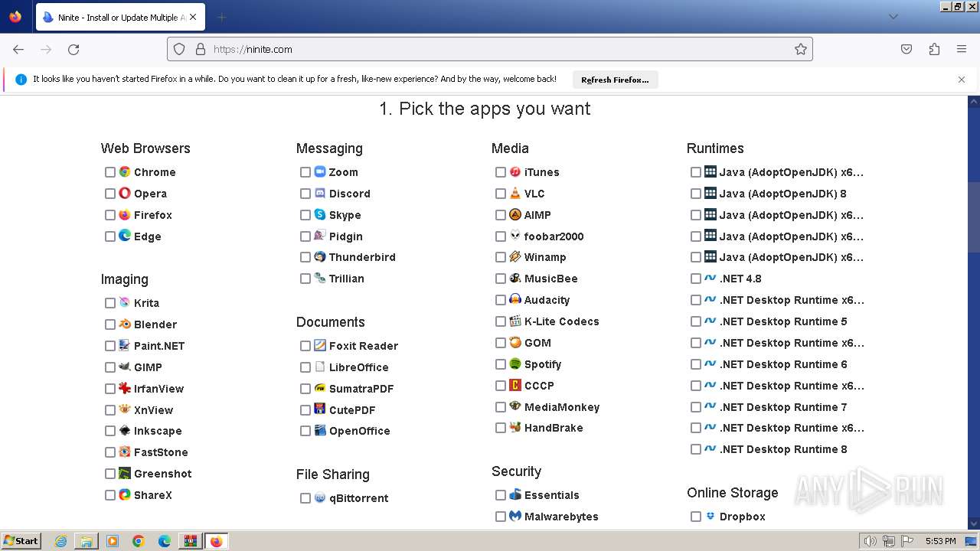The height and width of the screenshot is (551, 980).
Task: Open Firefox extensions toolbar icon
Action: [934, 49]
